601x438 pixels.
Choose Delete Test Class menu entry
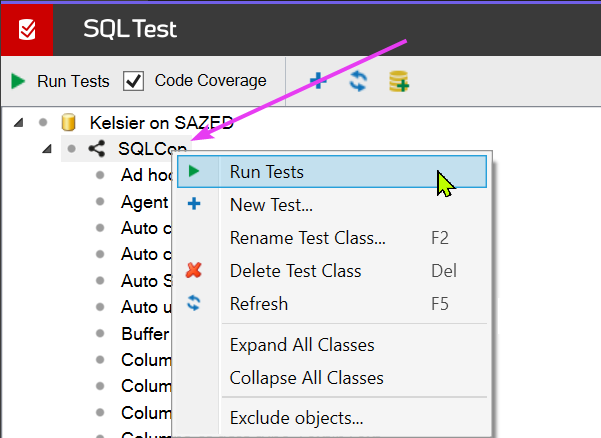(332, 271)
